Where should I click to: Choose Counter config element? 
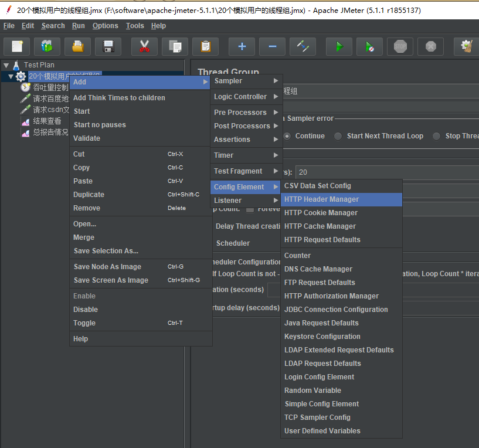341,256
